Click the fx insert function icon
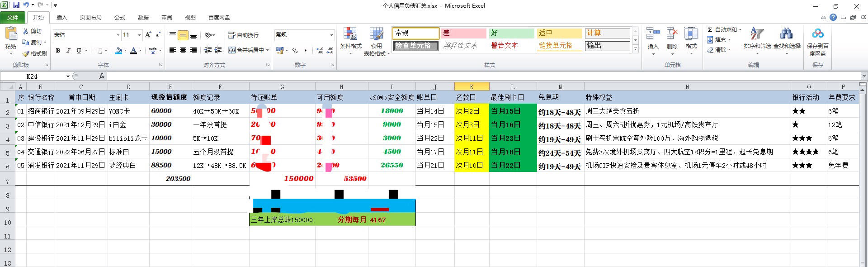Image resolution: width=868 pixels, height=267 pixels. point(102,76)
